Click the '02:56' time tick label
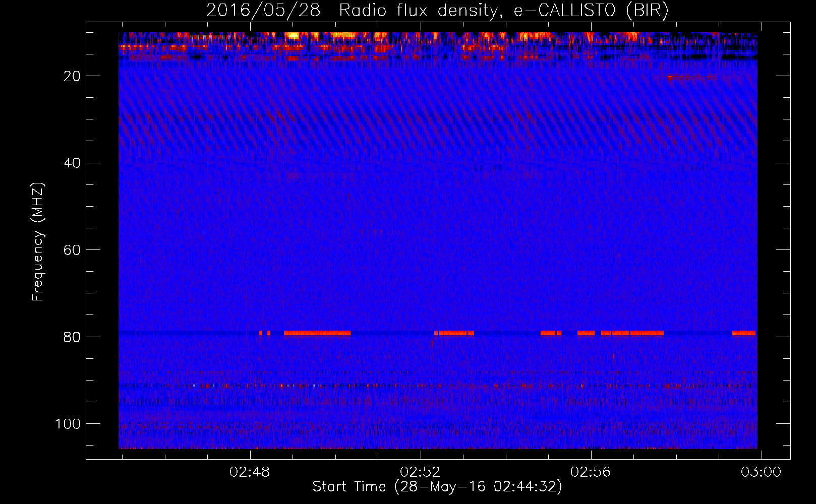This screenshot has width=816, height=504. point(591,472)
